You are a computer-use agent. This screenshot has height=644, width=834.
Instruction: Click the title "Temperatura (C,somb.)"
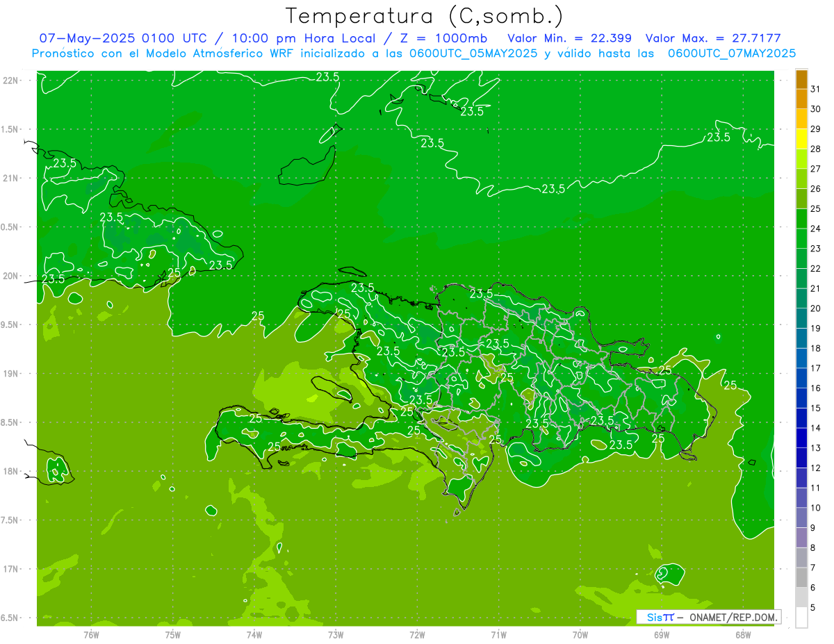click(424, 17)
